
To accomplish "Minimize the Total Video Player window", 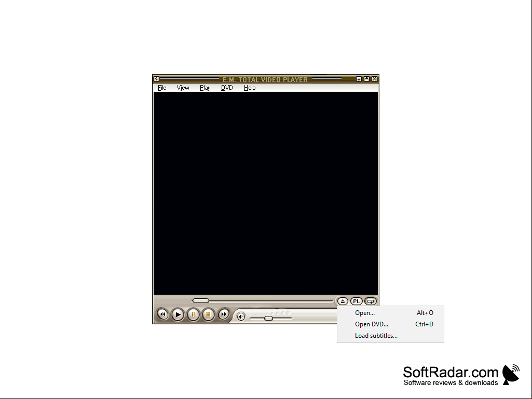I will [359, 79].
